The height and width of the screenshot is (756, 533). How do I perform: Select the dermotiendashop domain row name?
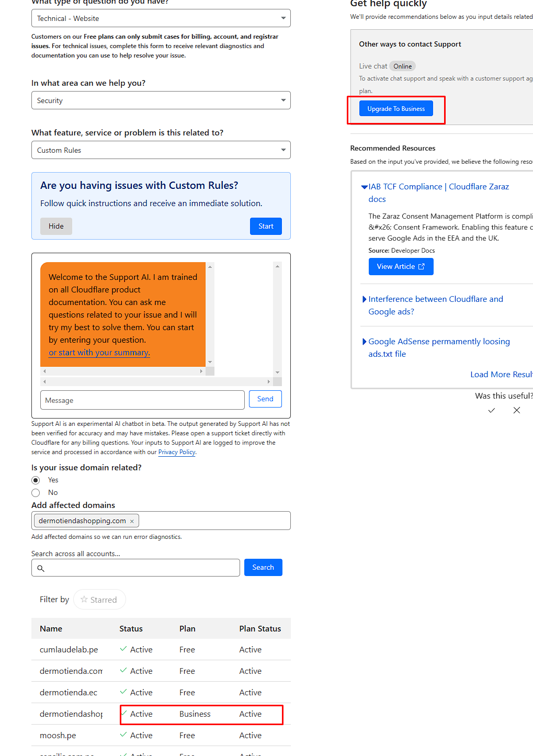(71, 714)
